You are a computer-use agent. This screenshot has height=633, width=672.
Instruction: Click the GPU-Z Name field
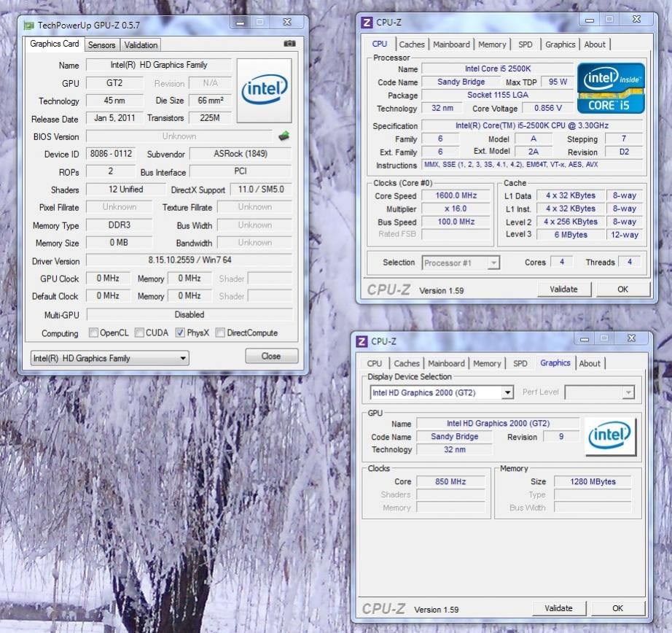pyautogui.click(x=159, y=65)
